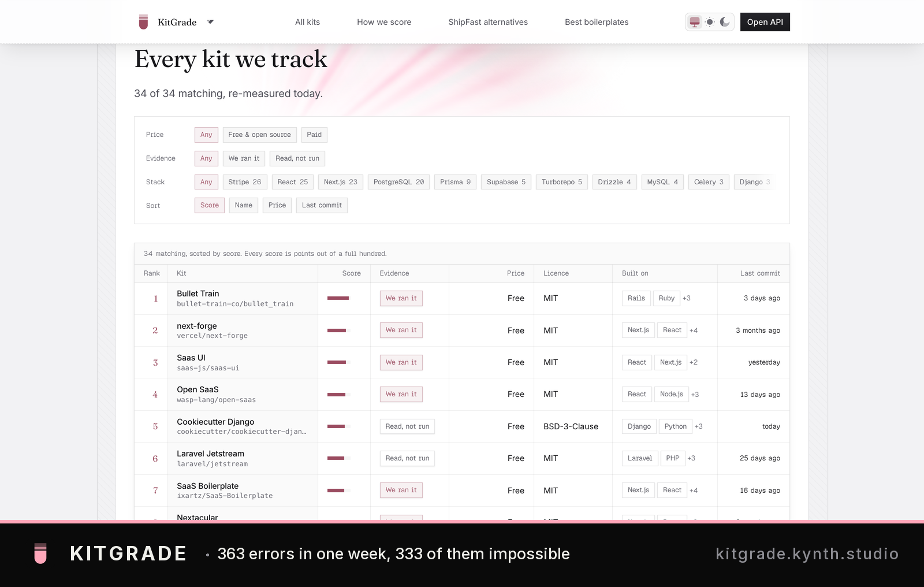The width and height of the screenshot is (924, 587).
Task: Filter stack by Prisma 9
Action: coord(455,182)
